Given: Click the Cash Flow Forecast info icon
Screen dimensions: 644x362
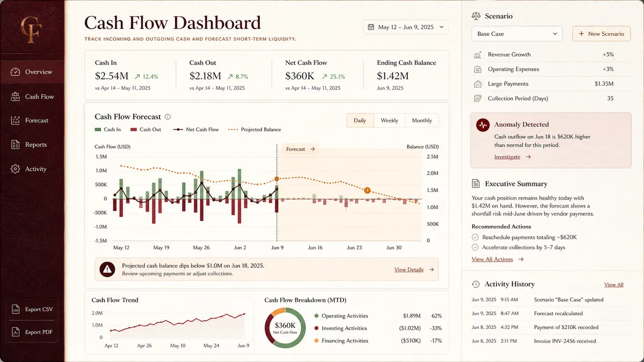Looking at the screenshot, I should pos(167,117).
